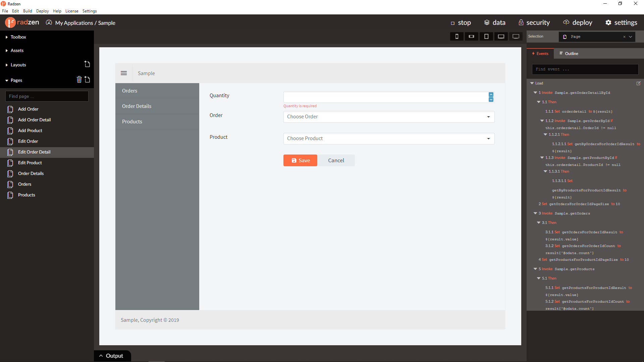Click the orange Save button

300,161
